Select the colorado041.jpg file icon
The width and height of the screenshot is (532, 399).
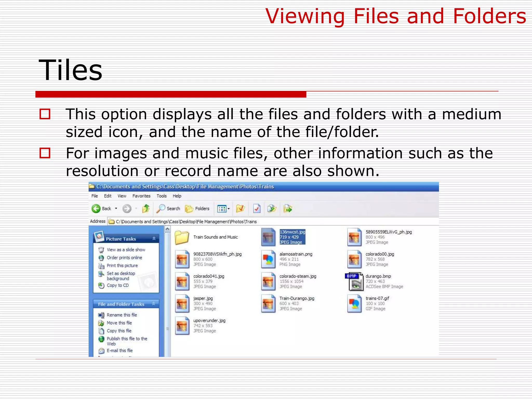[x=182, y=281]
